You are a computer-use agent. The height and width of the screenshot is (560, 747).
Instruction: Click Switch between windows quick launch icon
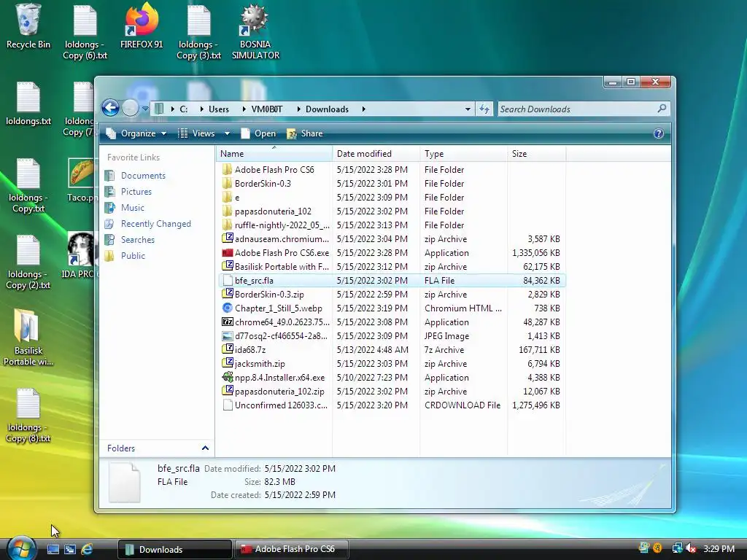pyautogui.click(x=70, y=549)
